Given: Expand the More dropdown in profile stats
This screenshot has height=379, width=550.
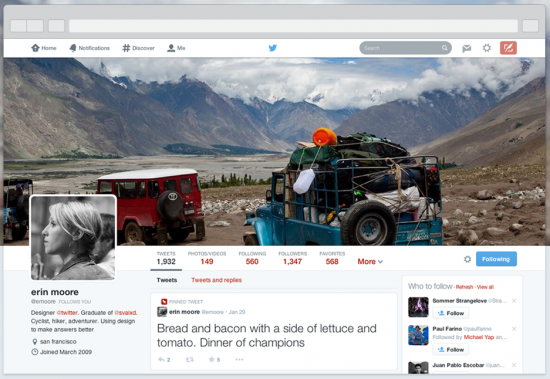Looking at the screenshot, I should pos(370,261).
